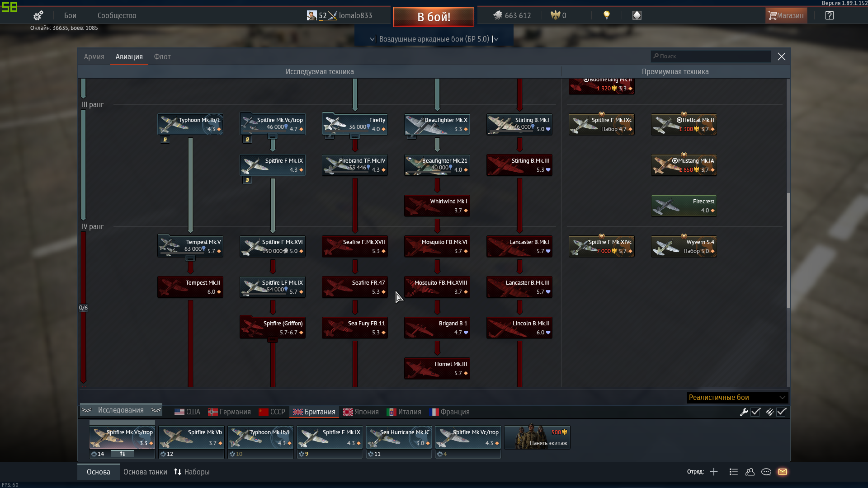
Task: Open the lightbulb hints icon
Action: [x=607, y=15]
